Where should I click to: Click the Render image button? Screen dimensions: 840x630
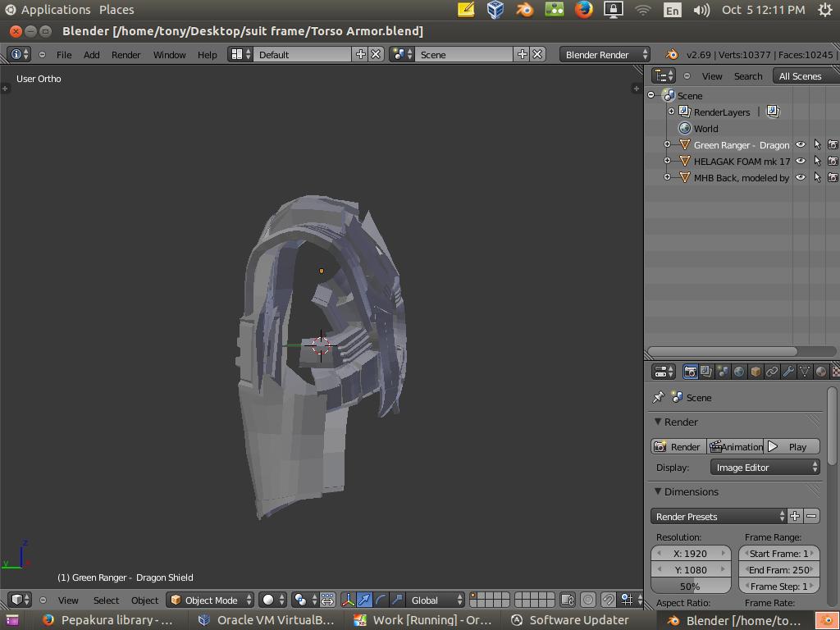pos(678,447)
